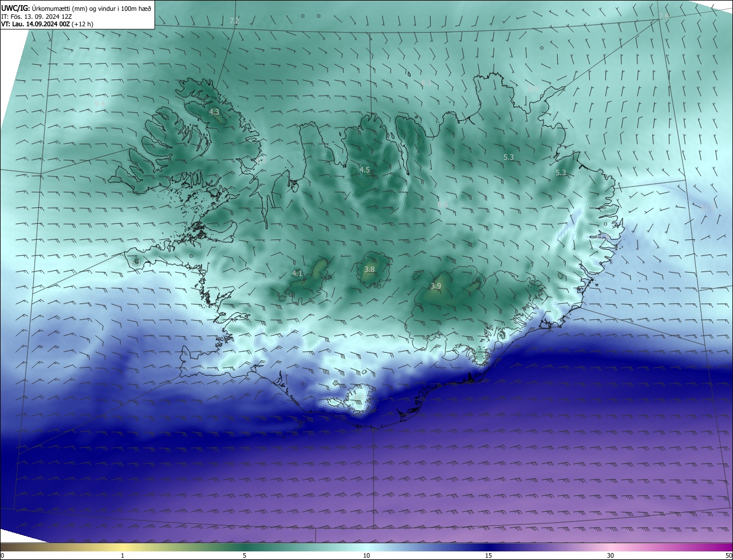Click the 50 tick label on legend
The image size is (733, 560).
click(728, 555)
